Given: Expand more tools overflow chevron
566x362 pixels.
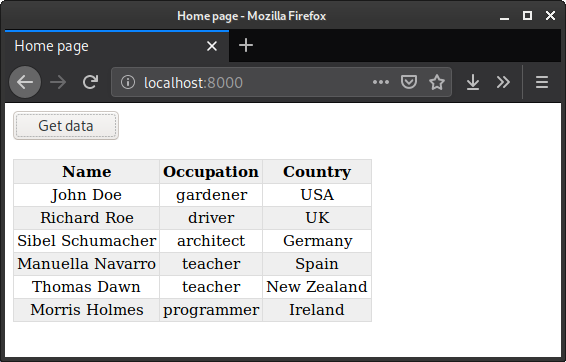Looking at the screenshot, I should [503, 82].
